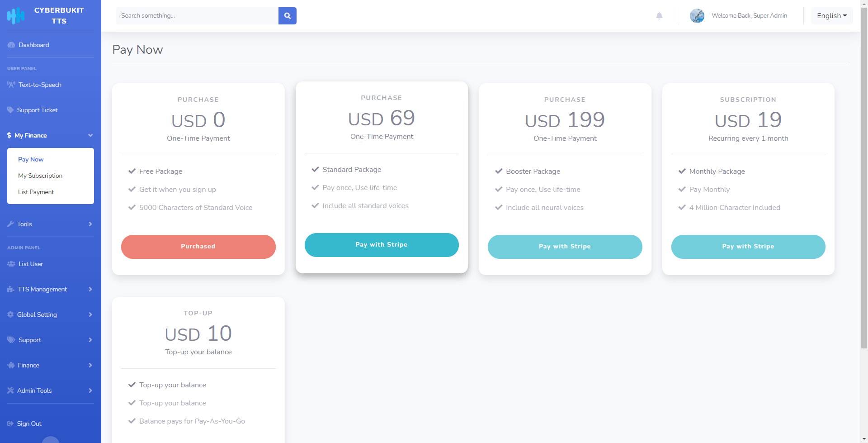Open the English language dropdown
868x443 pixels.
(x=831, y=16)
